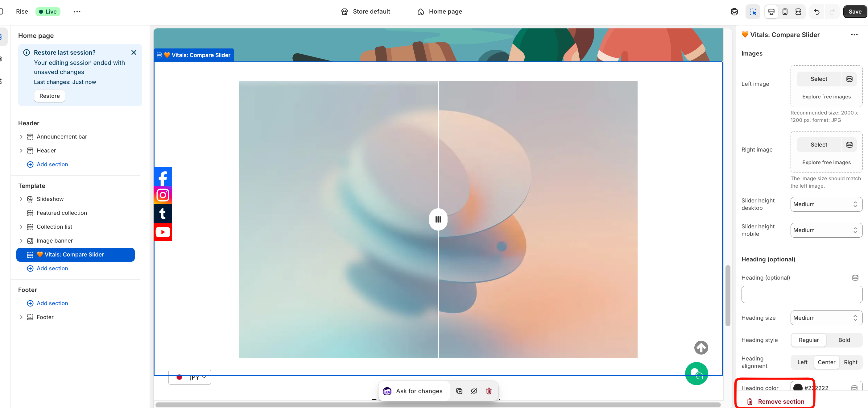Viewport: 868px width, 408px height.
Task: Hide section using crossed-eye icon
Action: pos(474,391)
